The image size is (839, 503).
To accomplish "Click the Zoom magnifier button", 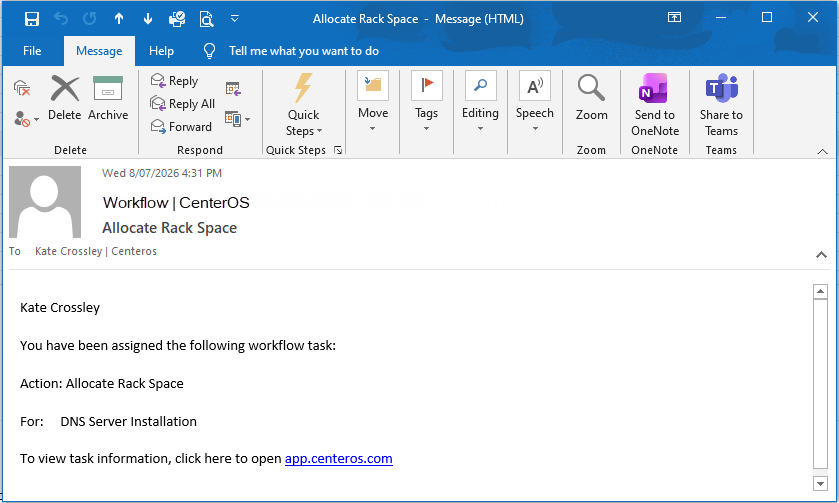I will click(591, 98).
